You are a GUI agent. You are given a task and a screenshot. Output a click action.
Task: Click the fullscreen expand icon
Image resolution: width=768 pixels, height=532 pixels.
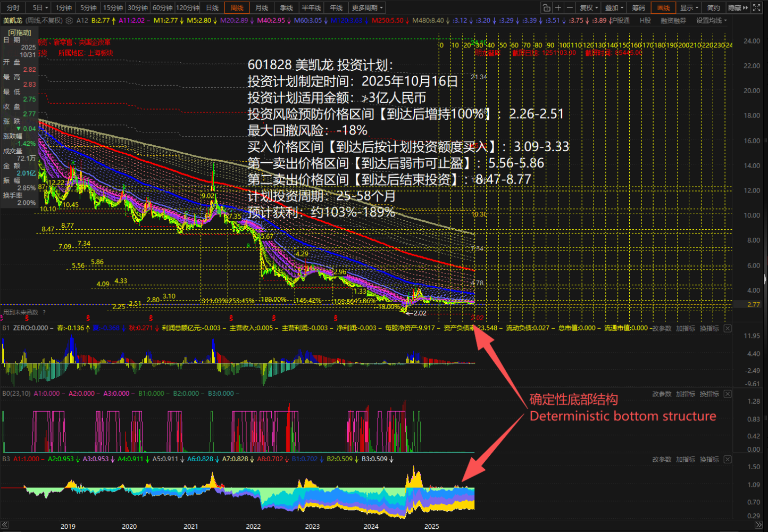click(757, 7)
